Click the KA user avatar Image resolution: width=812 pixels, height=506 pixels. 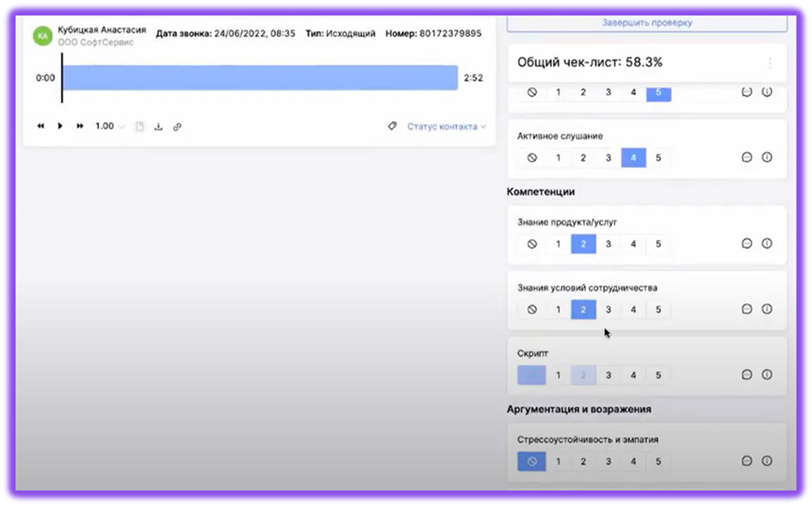pyautogui.click(x=42, y=37)
